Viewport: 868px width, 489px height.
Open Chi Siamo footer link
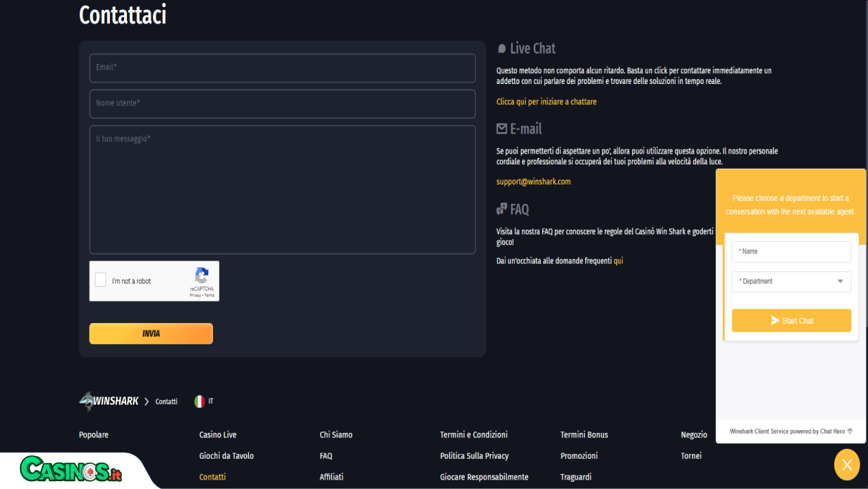click(x=336, y=434)
